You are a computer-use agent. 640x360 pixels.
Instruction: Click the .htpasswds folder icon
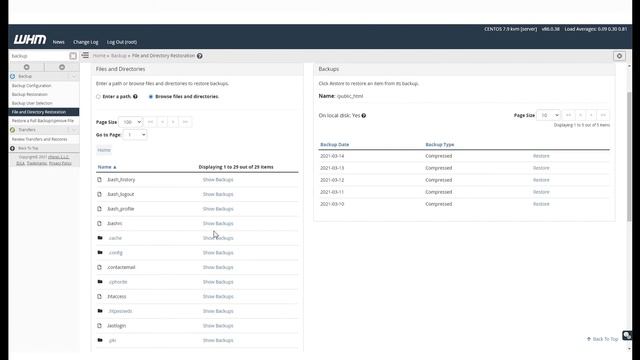point(100,311)
